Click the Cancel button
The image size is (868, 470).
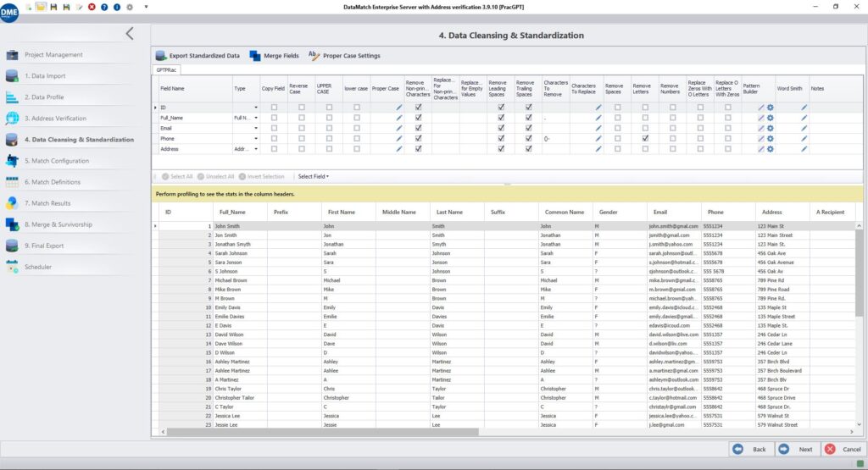coord(843,449)
